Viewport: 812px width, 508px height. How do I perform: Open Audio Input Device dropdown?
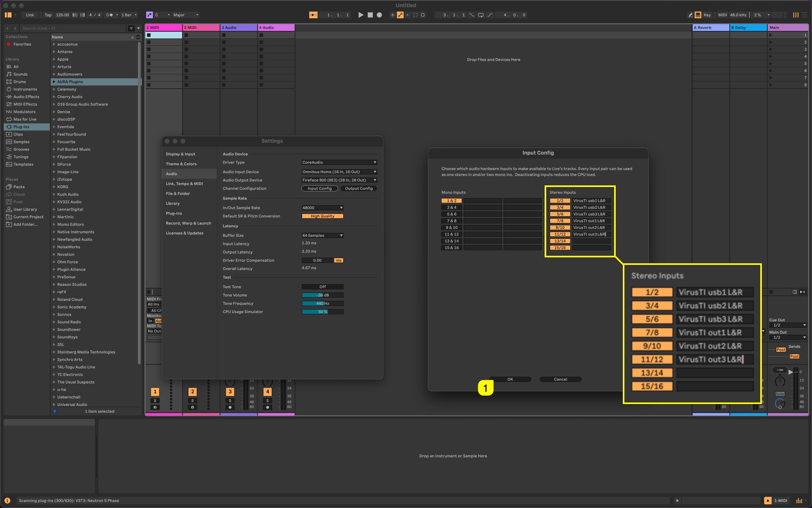[x=339, y=172]
